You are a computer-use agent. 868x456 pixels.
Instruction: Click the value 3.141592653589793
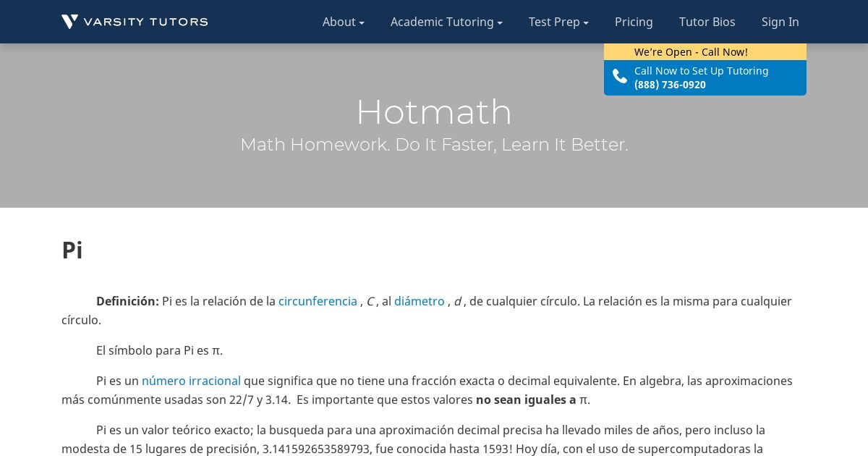coord(317,449)
